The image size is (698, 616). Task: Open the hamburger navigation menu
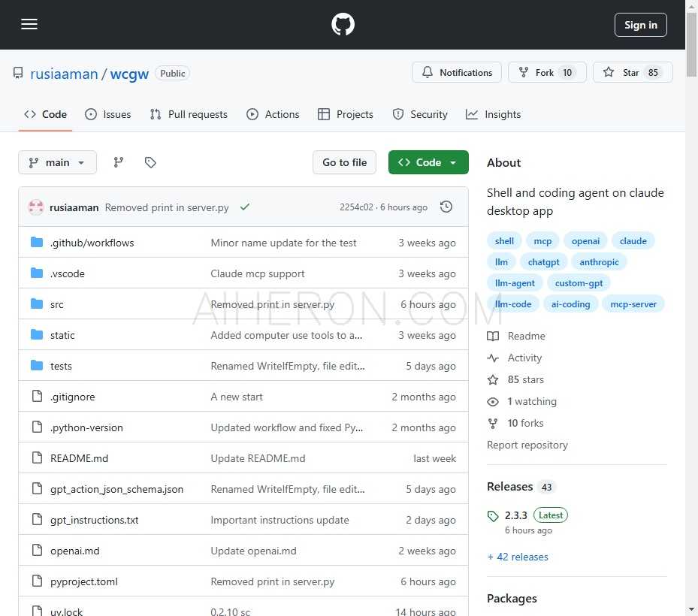(x=29, y=24)
